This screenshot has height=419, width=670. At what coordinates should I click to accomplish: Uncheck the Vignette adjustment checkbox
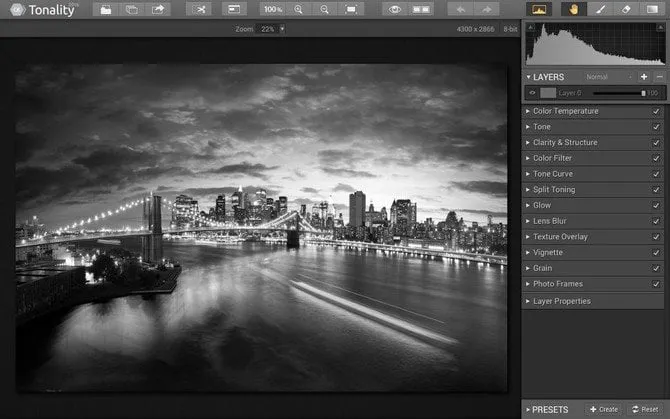tap(656, 253)
